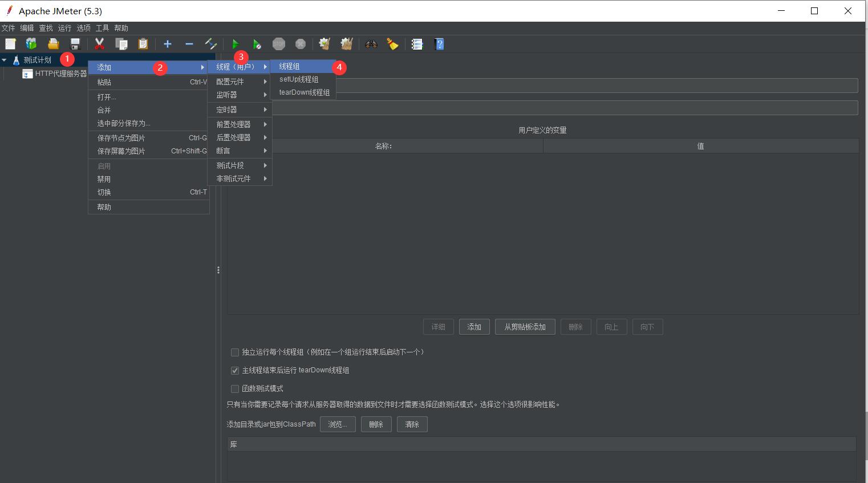Enable 独立运行每个线程组 checkbox
Image resolution: width=868 pixels, height=483 pixels.
point(234,352)
